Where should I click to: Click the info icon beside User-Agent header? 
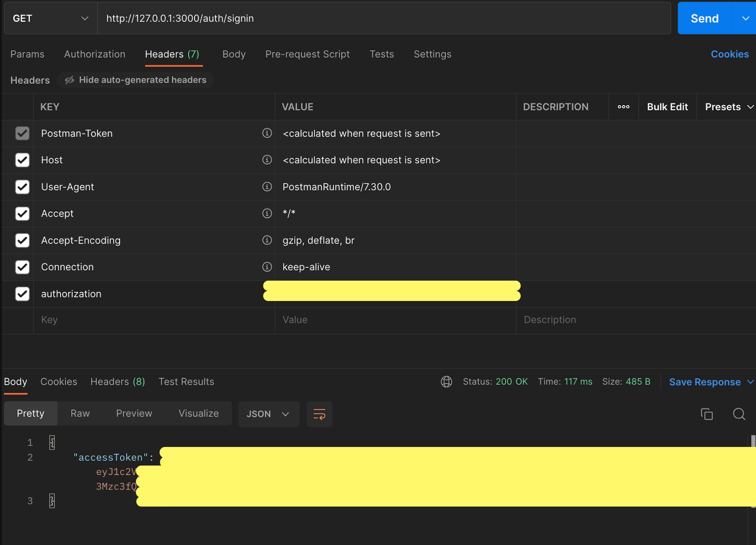coord(267,187)
